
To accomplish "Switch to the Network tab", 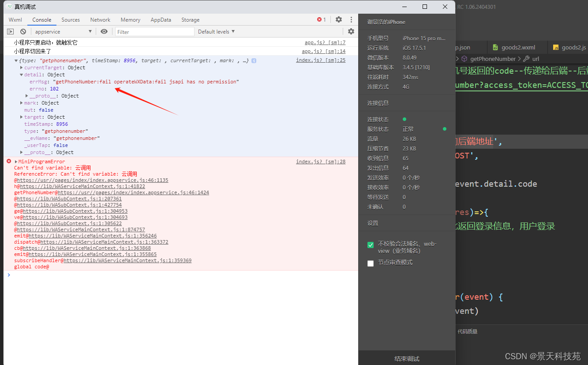I will pos(101,20).
